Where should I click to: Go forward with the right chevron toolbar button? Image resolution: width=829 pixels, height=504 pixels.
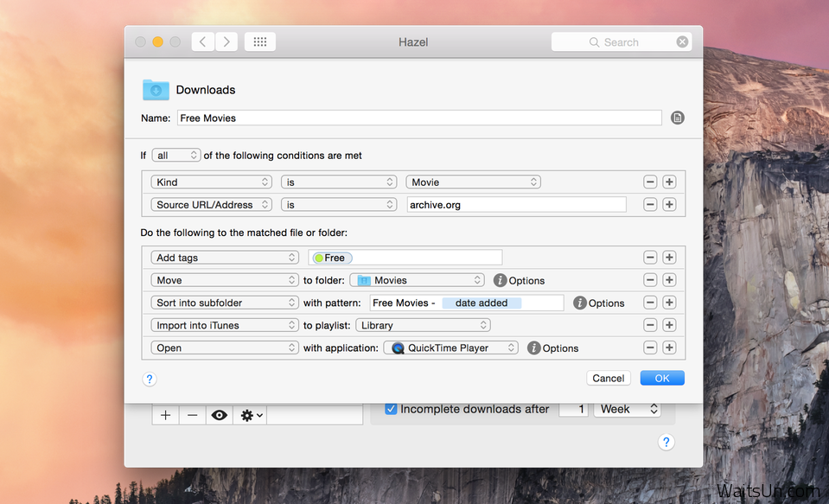pos(226,41)
